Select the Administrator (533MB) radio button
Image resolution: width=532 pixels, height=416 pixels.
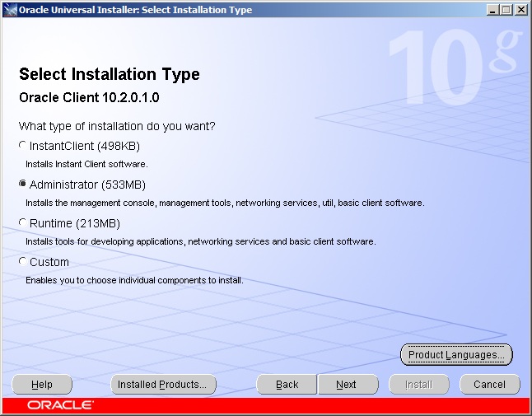(x=22, y=184)
